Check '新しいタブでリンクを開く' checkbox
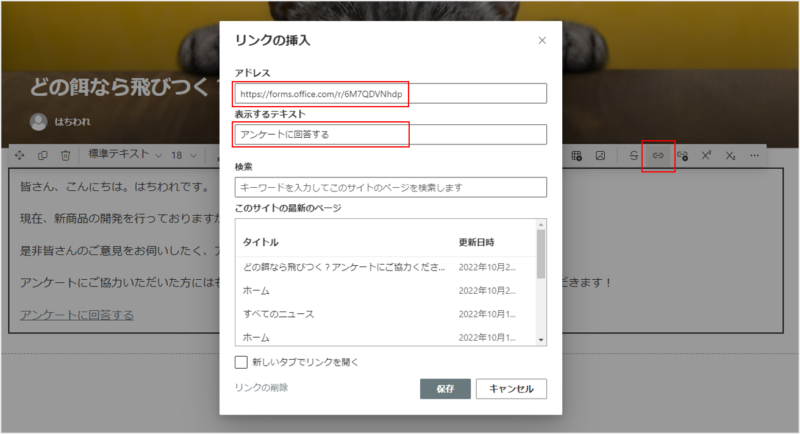 241,362
